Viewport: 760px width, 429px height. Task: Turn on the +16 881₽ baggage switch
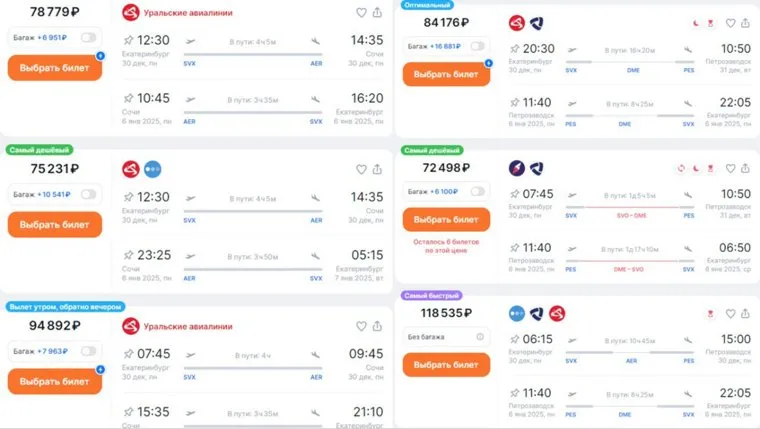pos(477,46)
